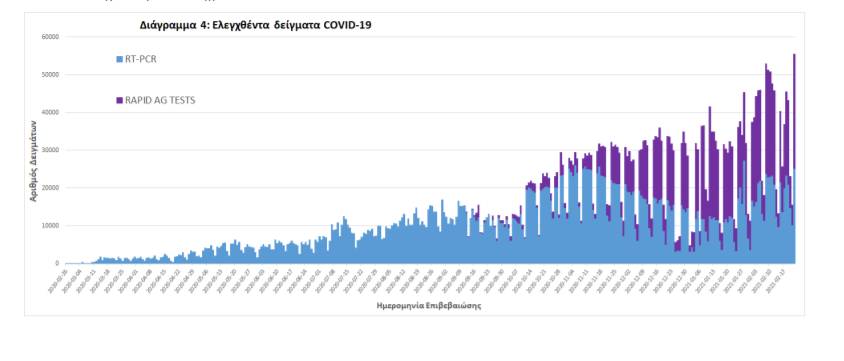Screen dimensions: 844x361
Task: Select the RAPID AG TESTS legend label
Action: tap(160, 100)
